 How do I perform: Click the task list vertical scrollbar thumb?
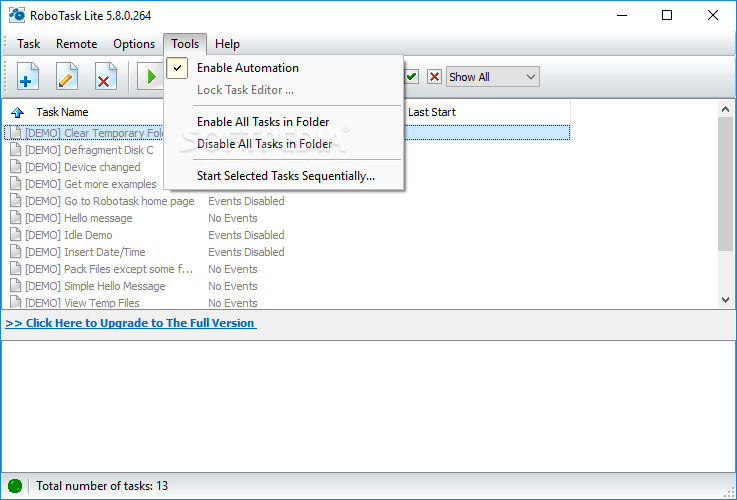click(725, 183)
